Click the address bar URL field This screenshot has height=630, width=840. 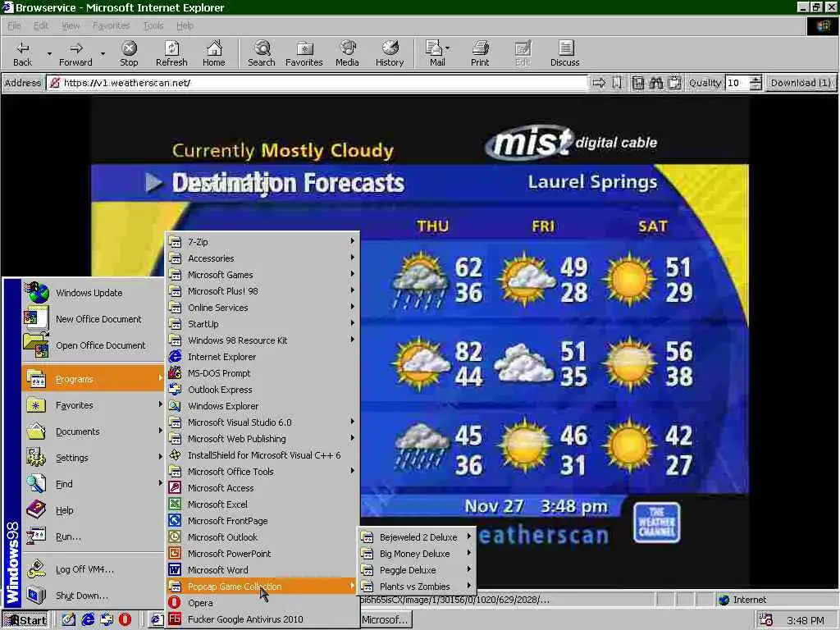[x=319, y=83]
